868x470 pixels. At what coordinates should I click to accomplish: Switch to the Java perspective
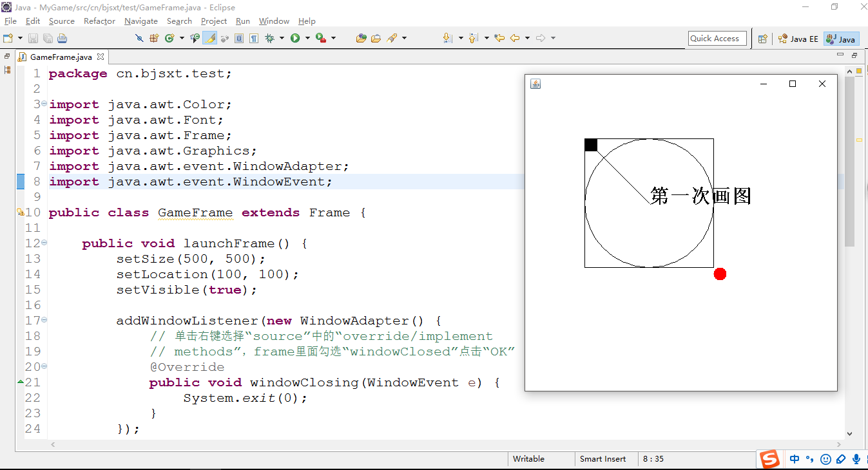tap(841, 39)
